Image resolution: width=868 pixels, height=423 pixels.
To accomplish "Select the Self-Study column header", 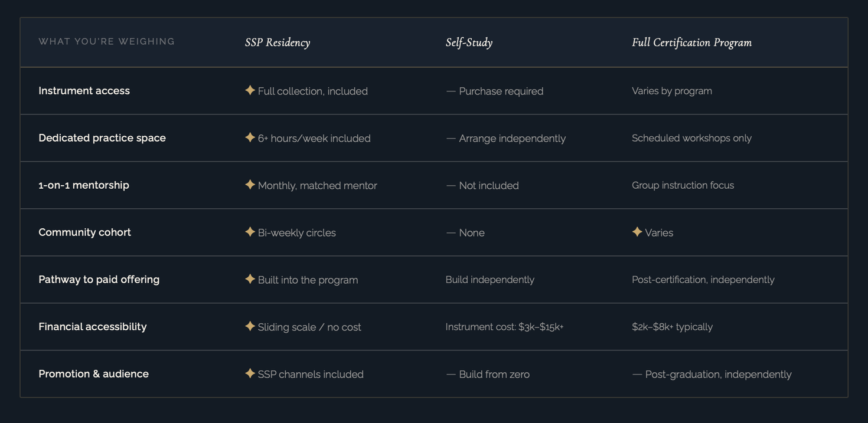I will 469,42.
